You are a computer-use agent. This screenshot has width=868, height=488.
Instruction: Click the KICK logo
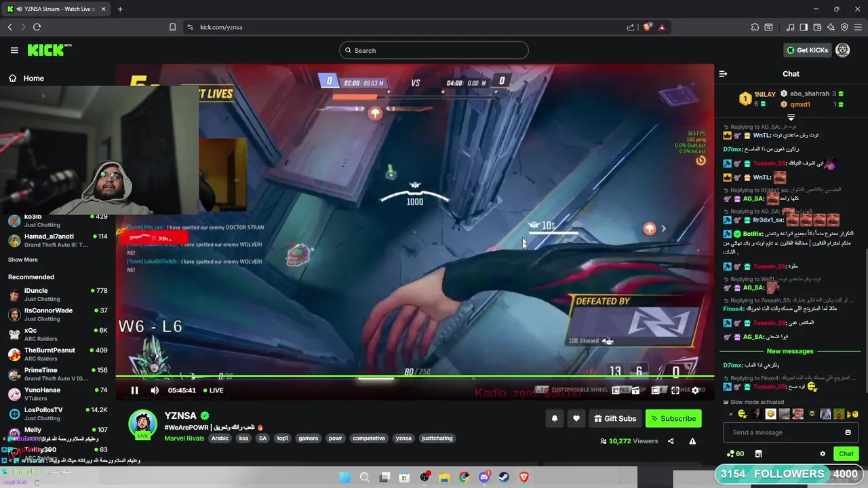tap(50, 50)
